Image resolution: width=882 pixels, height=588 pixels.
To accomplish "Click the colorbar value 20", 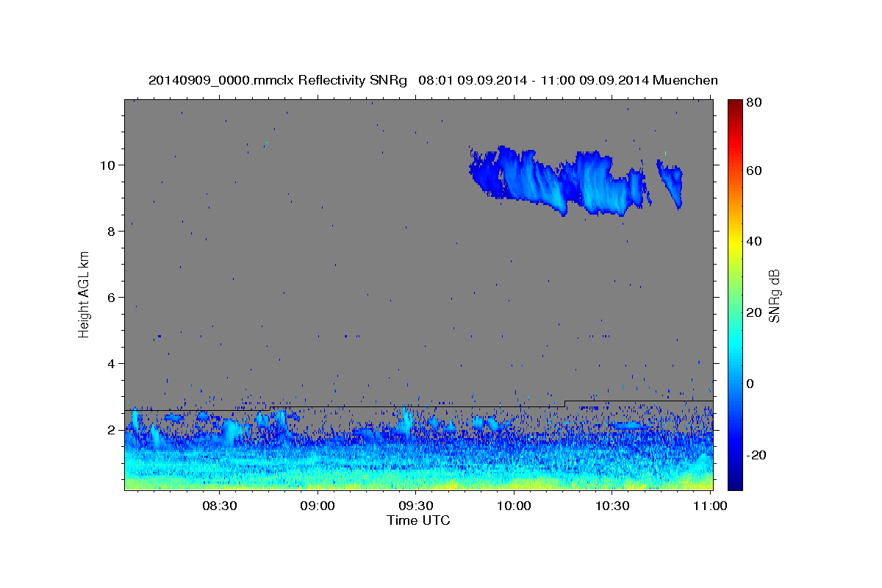I will coord(753,312).
